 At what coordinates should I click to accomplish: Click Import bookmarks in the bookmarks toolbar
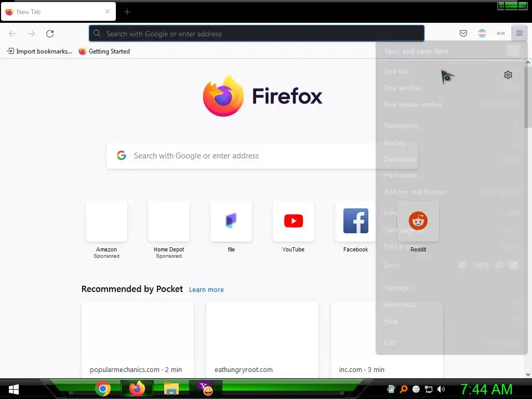coord(39,51)
